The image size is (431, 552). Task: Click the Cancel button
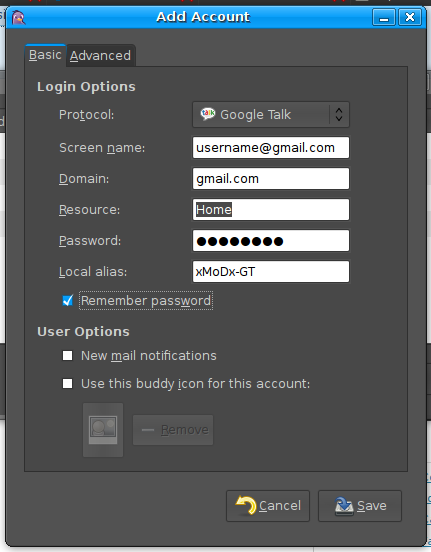(x=268, y=506)
